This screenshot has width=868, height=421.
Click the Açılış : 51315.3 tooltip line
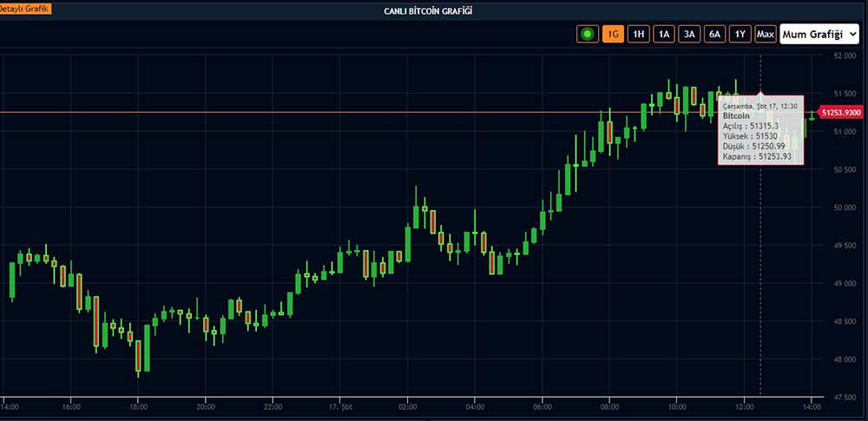click(751, 126)
